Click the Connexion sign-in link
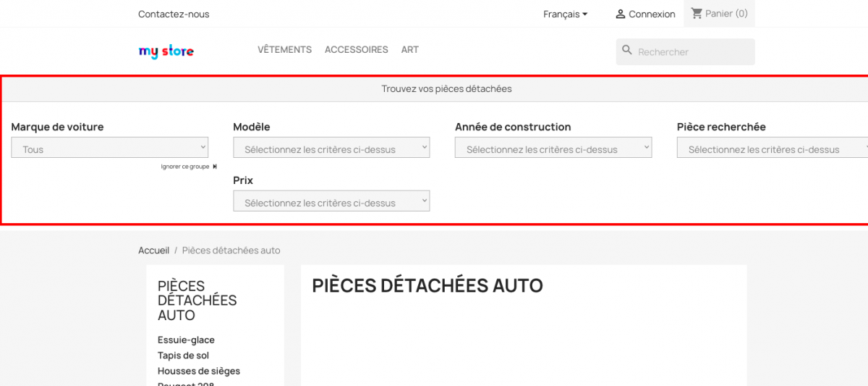The height and width of the screenshot is (386, 868). (x=651, y=14)
